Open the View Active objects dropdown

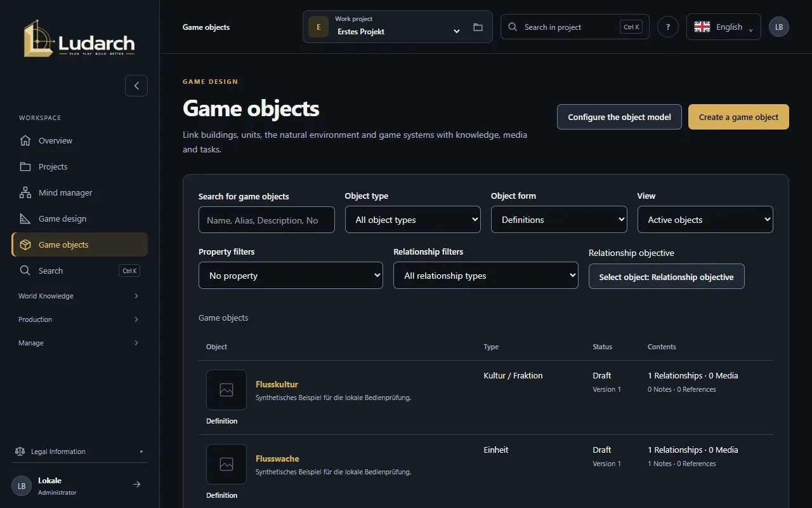(705, 220)
